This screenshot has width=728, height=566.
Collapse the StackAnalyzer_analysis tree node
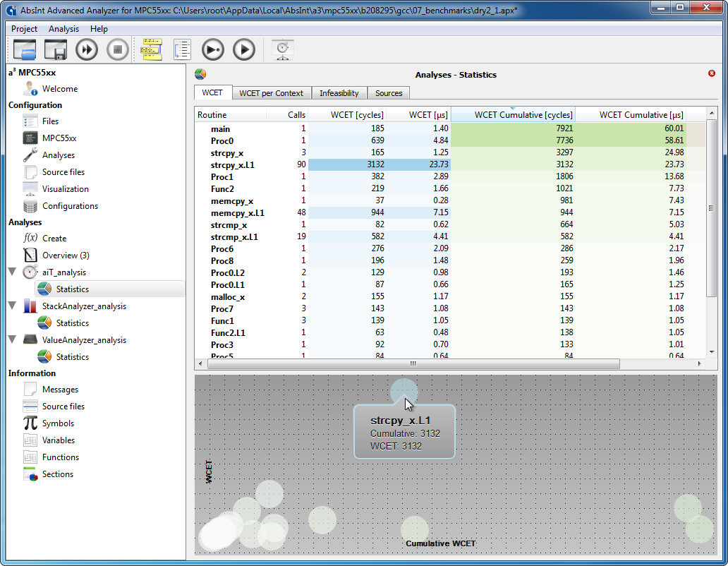point(13,306)
